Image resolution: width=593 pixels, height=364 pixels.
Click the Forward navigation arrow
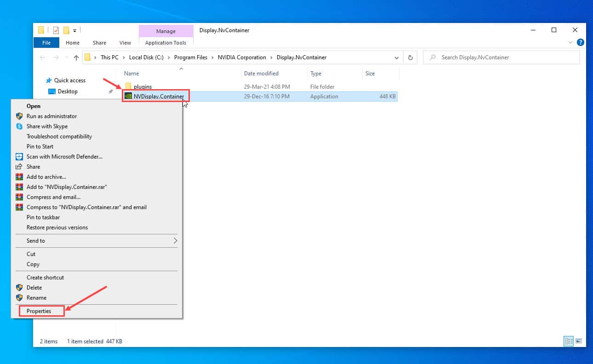56,57
